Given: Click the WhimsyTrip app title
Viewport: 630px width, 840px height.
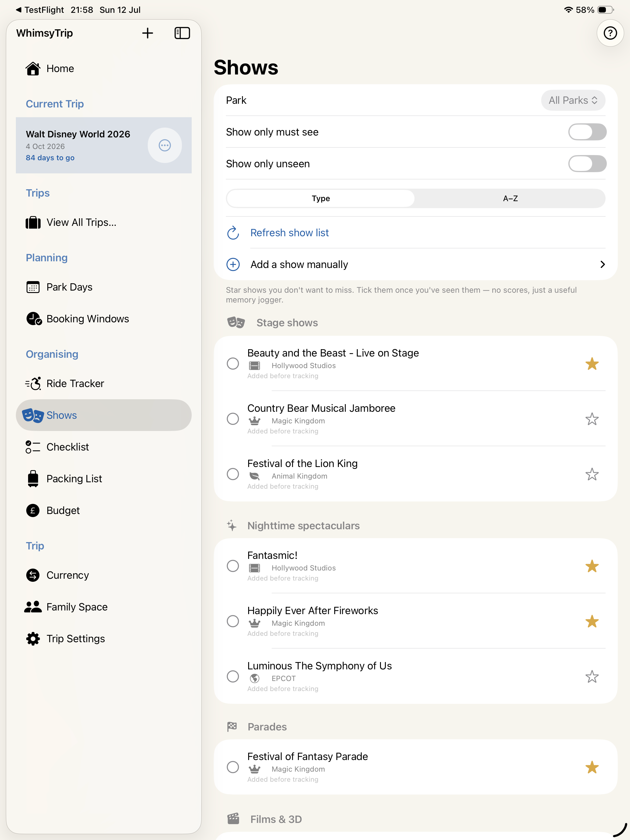Looking at the screenshot, I should pos(45,33).
